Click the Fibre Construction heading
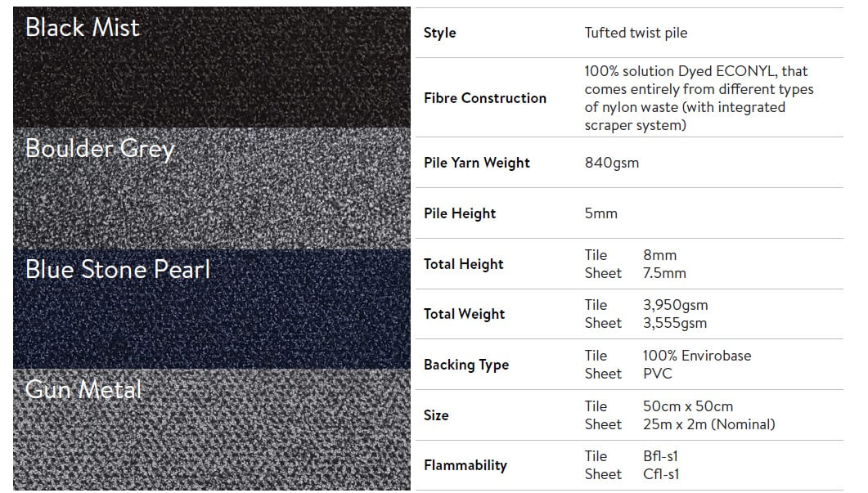 [x=485, y=98]
